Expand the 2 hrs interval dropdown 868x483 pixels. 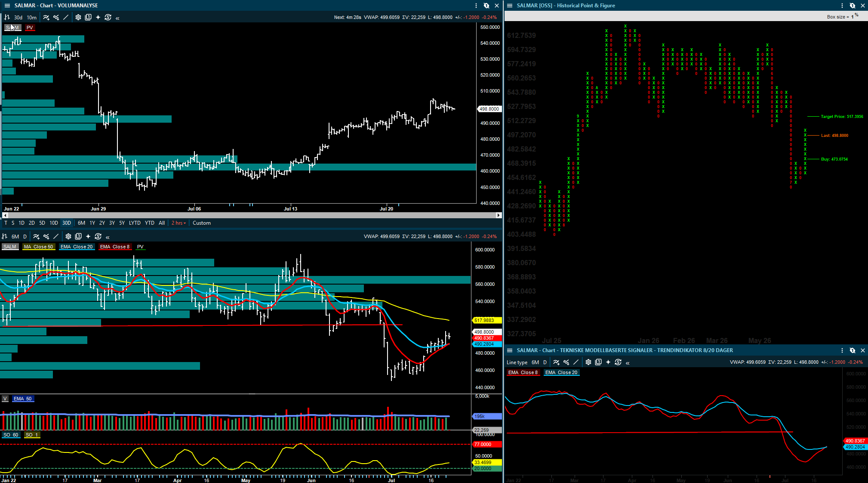point(179,223)
